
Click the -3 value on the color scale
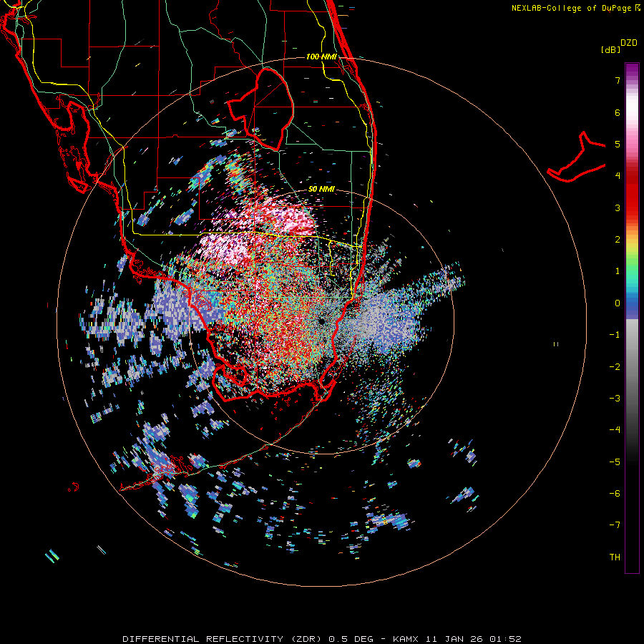click(x=615, y=399)
